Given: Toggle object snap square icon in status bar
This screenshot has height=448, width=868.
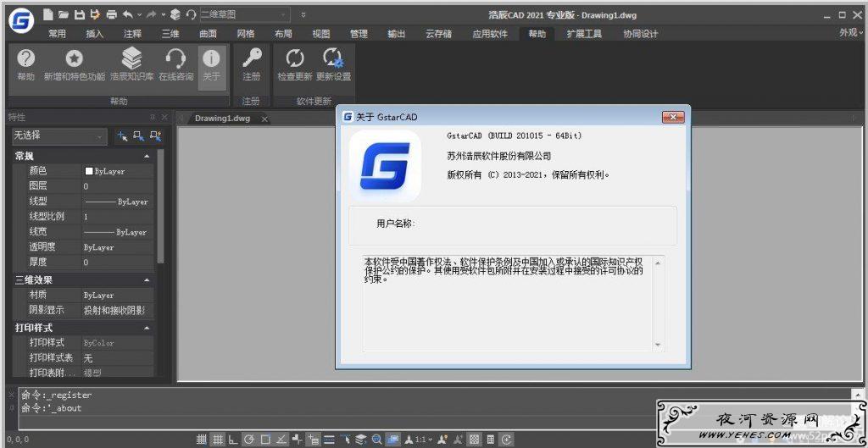Looking at the screenshot, I should point(265,440).
